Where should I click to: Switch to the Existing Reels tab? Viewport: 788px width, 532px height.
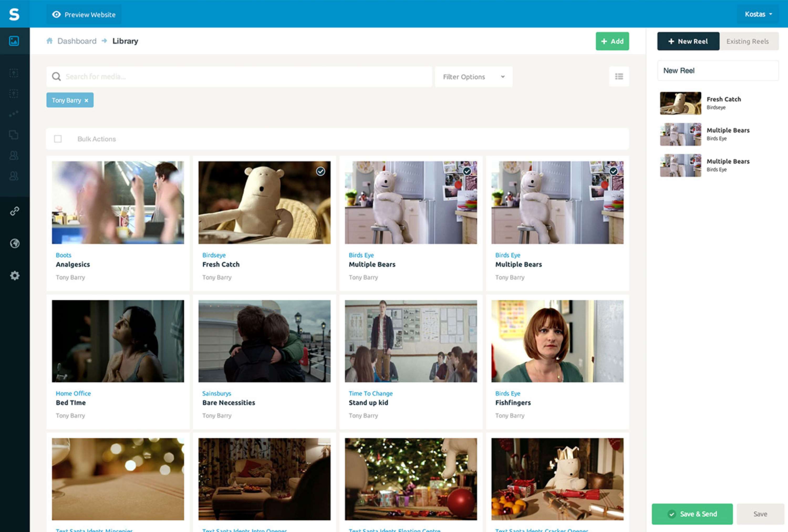coord(749,41)
